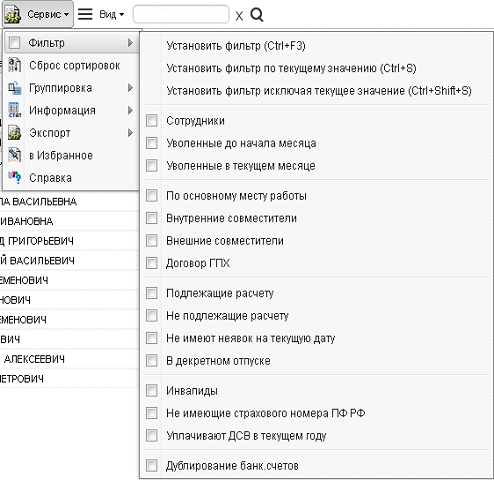This screenshot has width=494, height=481.
Task: Select Установить фильтр исключая текущее значение
Action: [x=319, y=91]
